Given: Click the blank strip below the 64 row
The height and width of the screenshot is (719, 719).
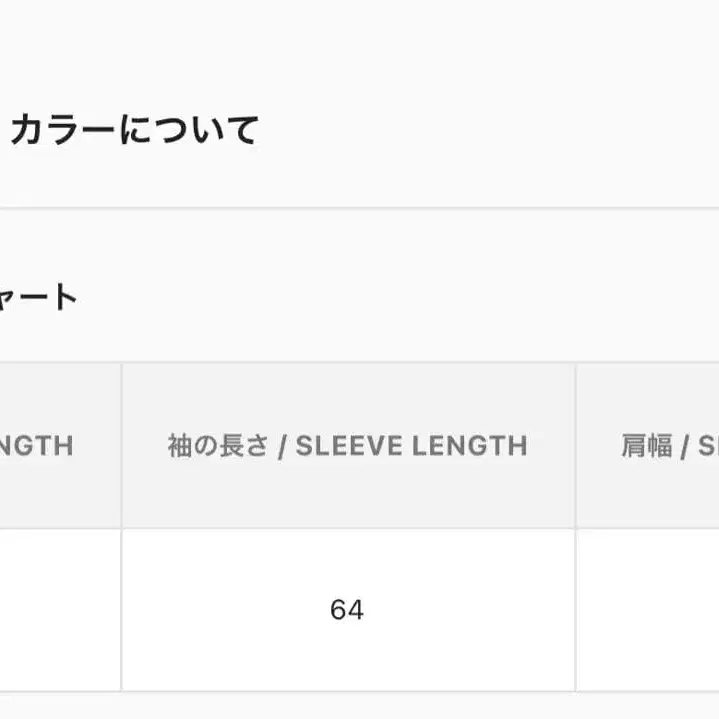Looking at the screenshot, I should click(360, 705).
